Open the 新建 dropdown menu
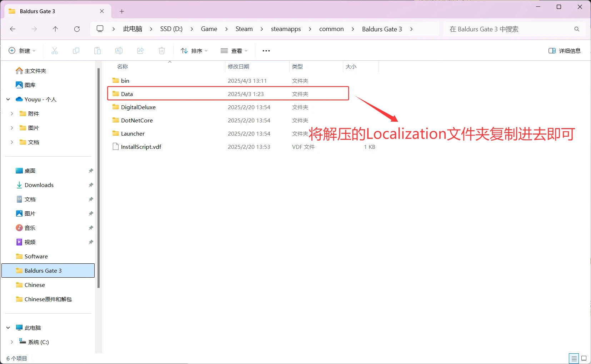591x364 pixels. (22, 51)
